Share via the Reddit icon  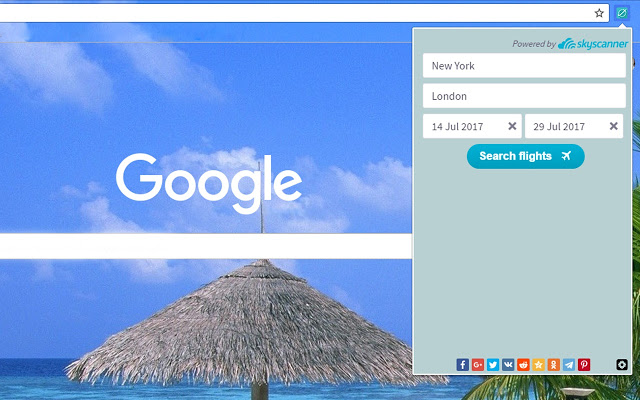523,364
